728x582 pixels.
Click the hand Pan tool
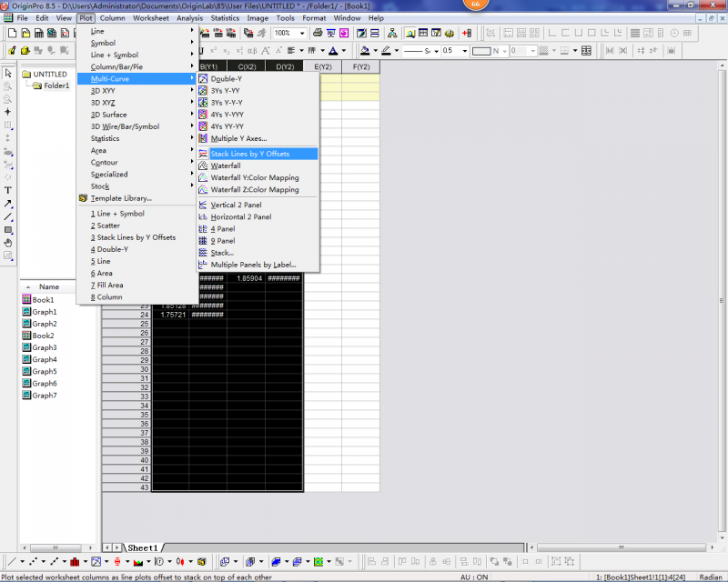[x=8, y=243]
